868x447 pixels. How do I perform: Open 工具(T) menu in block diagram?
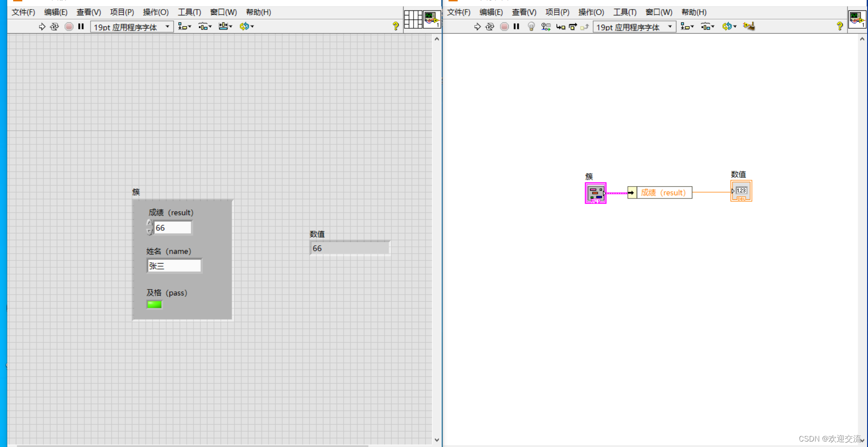click(625, 12)
